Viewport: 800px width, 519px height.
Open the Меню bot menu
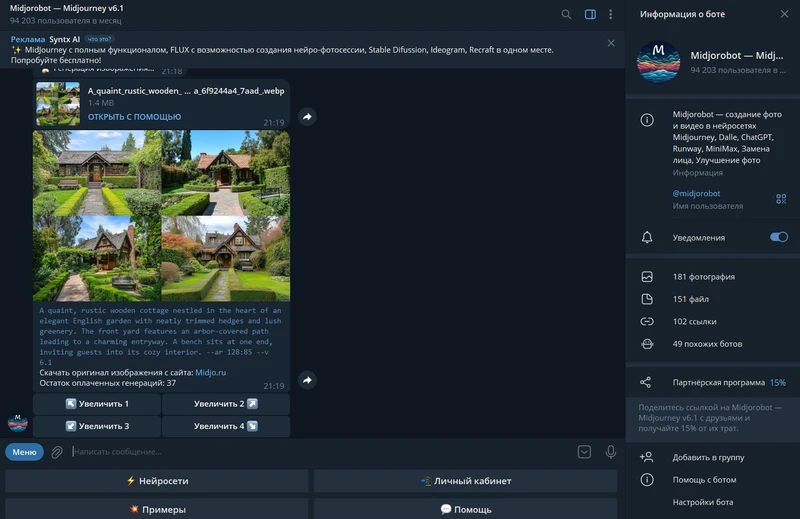pos(24,452)
